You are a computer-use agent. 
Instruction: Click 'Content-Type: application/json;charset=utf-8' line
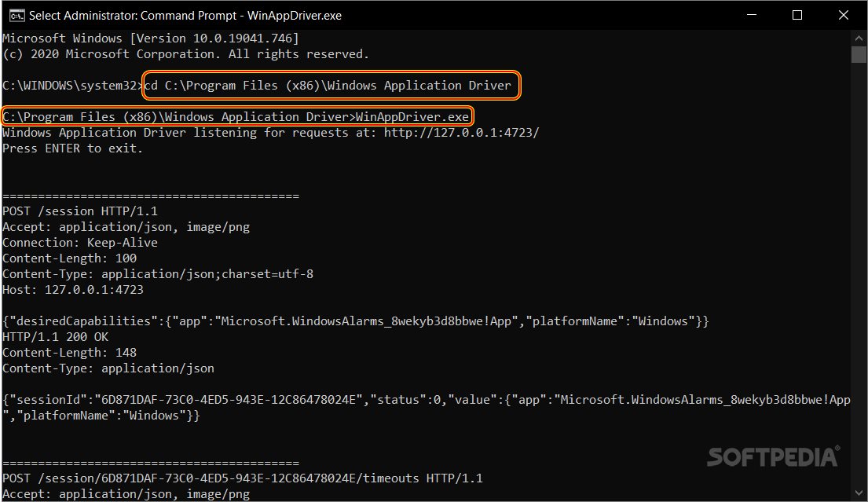pos(158,274)
